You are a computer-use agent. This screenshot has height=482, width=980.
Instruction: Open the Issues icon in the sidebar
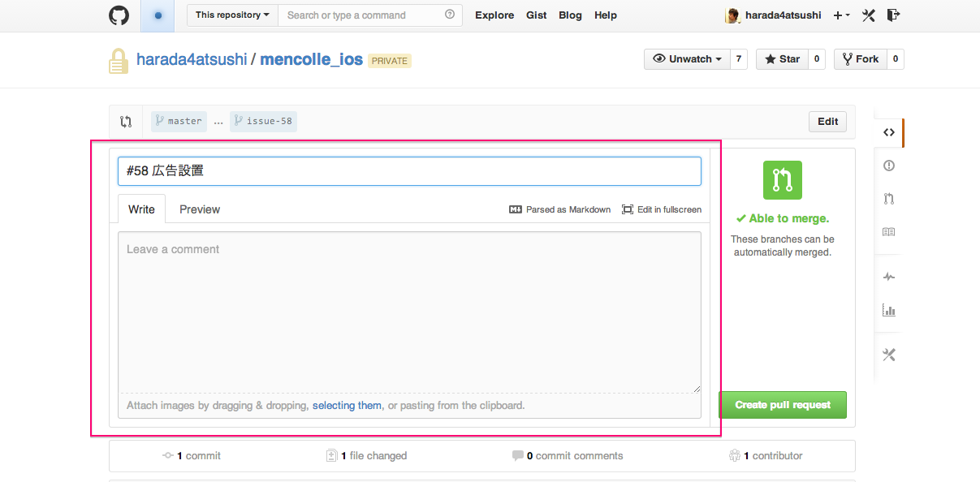[888, 166]
